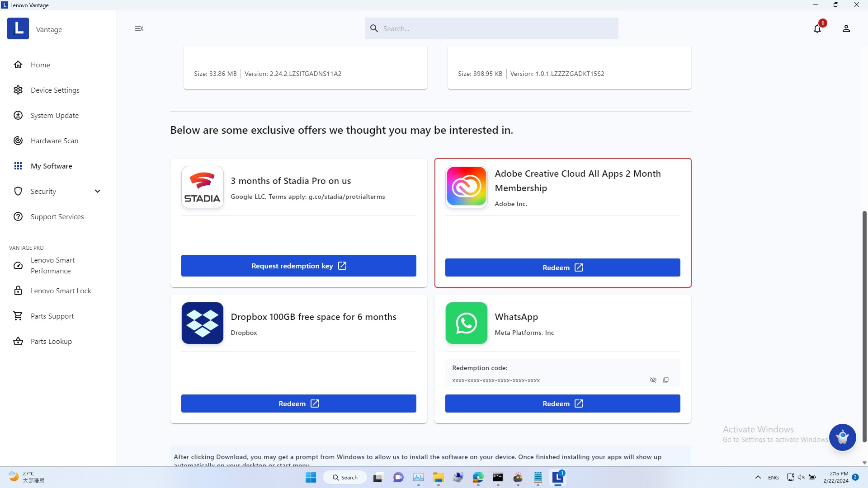Open the notifications bell
868x488 pixels.
817,29
